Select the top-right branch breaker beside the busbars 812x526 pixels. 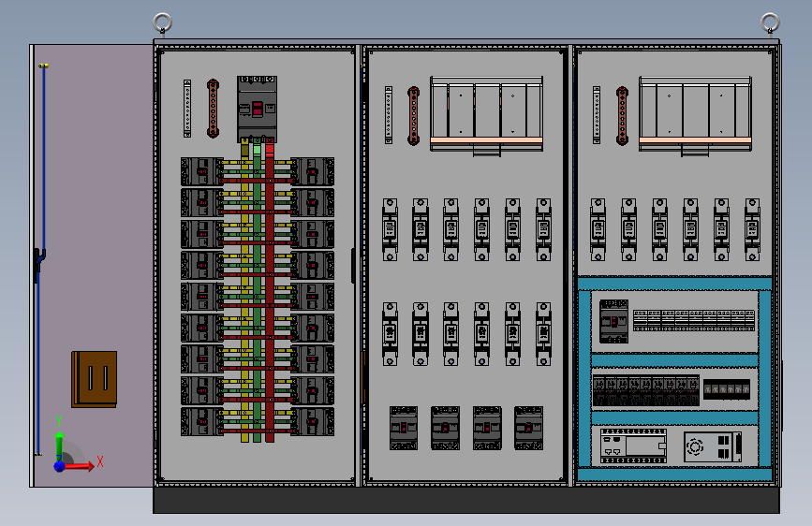313,171
